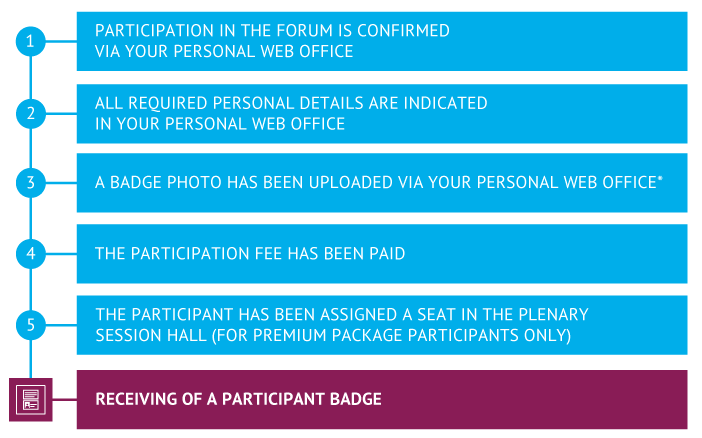Click timeline line between step 5 and badge
The height and width of the screenshot is (438, 702).
30,359
